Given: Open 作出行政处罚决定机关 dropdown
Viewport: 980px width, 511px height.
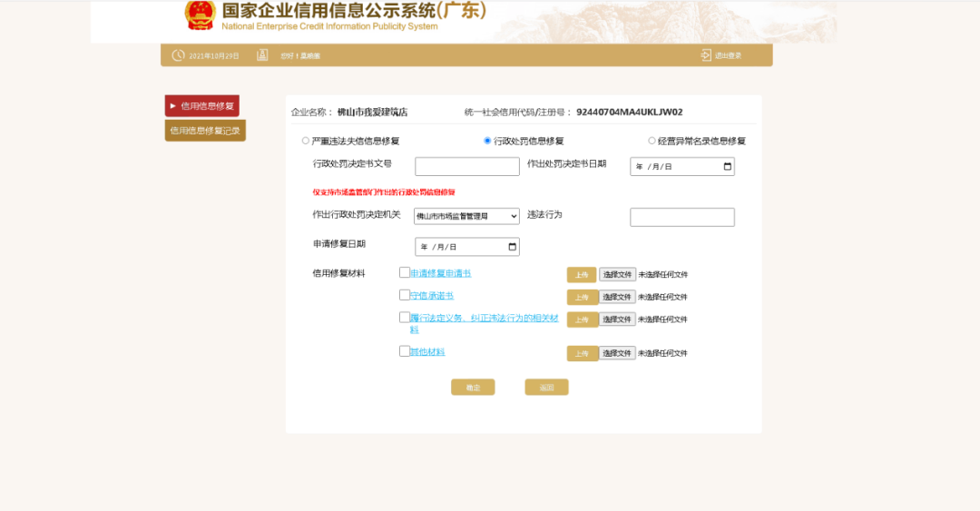Looking at the screenshot, I should [x=467, y=216].
